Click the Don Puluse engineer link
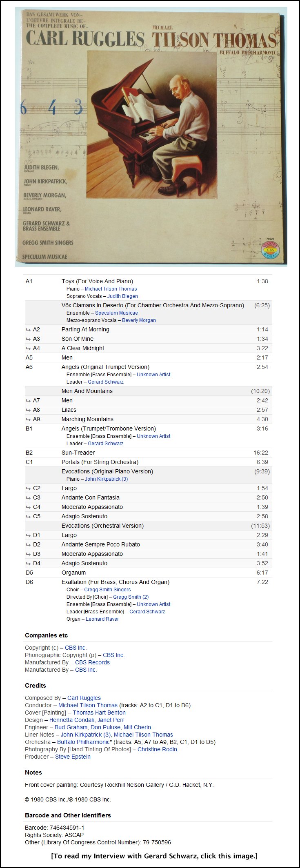This screenshot has height=868, width=300. coord(106,727)
